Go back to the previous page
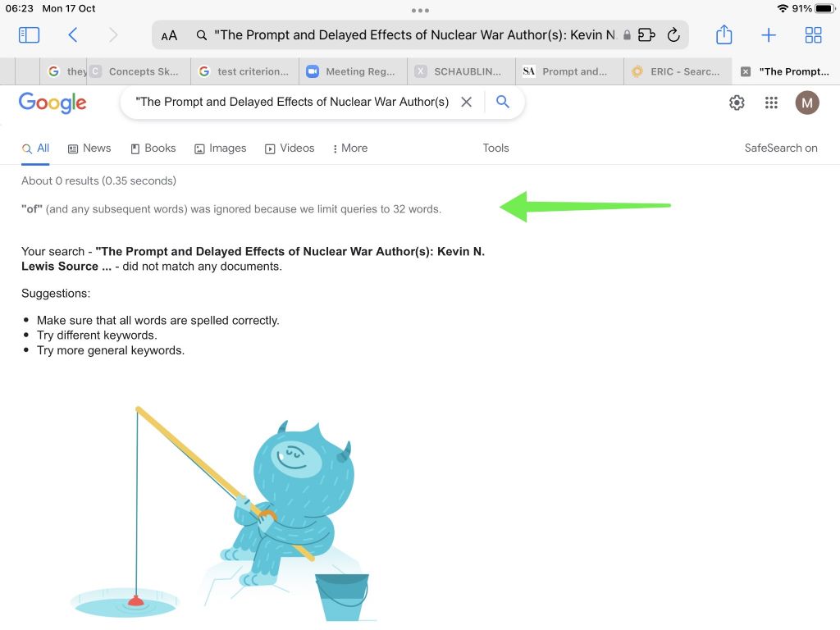This screenshot has width=840, height=630. [73, 35]
